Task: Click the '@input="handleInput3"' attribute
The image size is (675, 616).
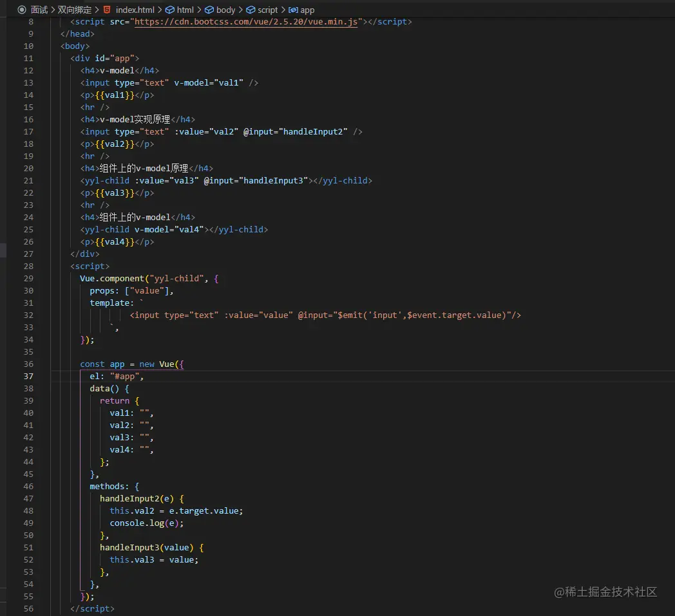Action: 256,180
